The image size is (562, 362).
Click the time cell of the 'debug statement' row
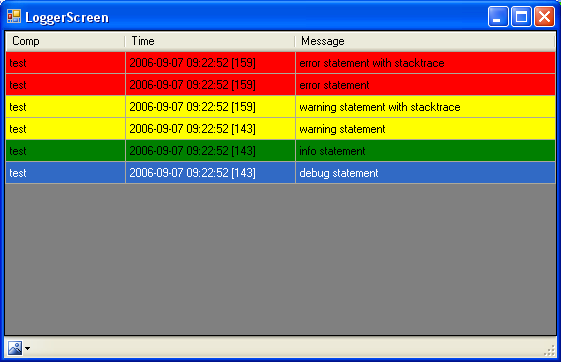click(x=210, y=173)
